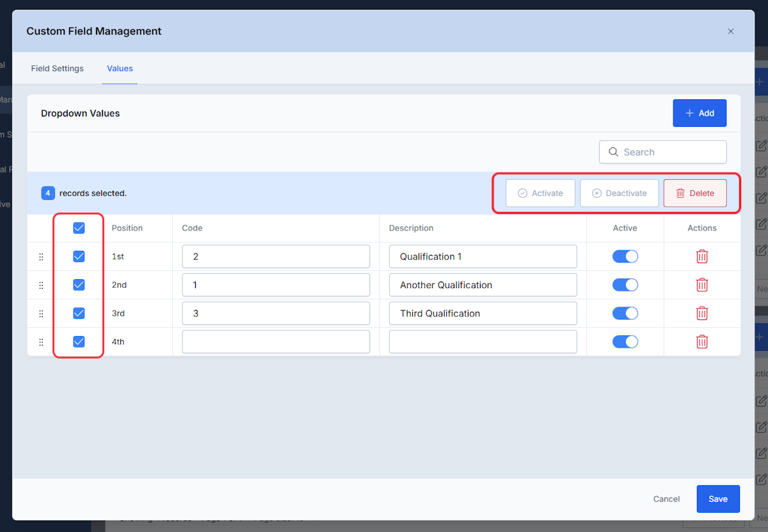Uncheck the checkbox for the 1st row
Screen dimensions: 768x532
79,256
